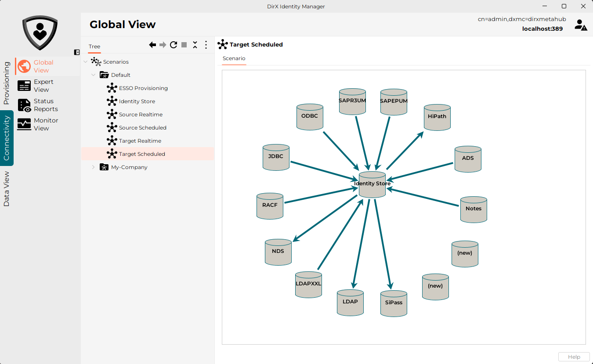The width and height of the screenshot is (593, 364).
Task: Refresh the tree view
Action: (x=174, y=45)
